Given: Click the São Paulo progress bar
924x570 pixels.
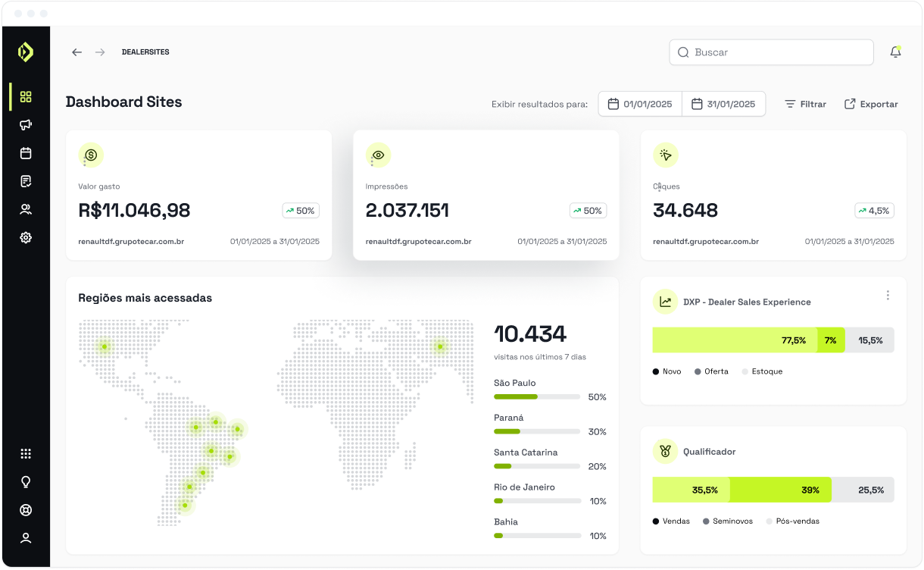Looking at the screenshot, I should click(536, 396).
